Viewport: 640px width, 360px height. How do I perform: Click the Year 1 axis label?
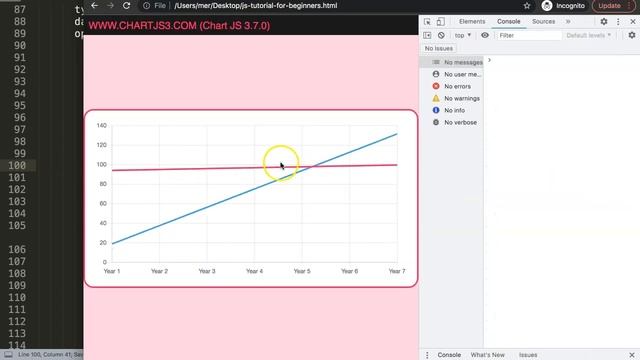112,271
